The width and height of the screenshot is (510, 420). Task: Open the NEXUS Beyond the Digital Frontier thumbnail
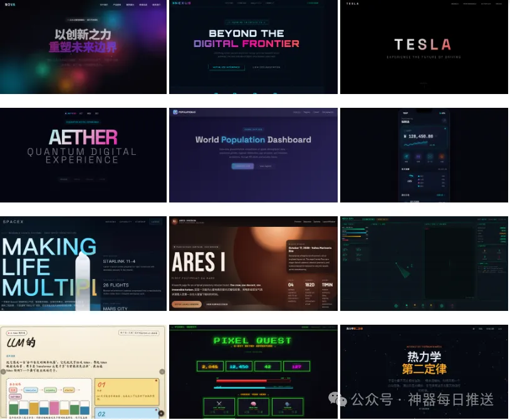253,47
